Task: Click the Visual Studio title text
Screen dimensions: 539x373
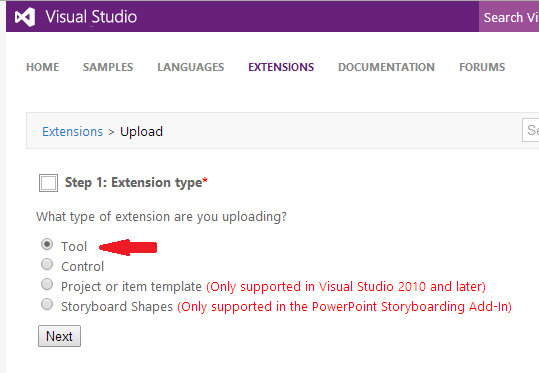Action: pos(91,17)
